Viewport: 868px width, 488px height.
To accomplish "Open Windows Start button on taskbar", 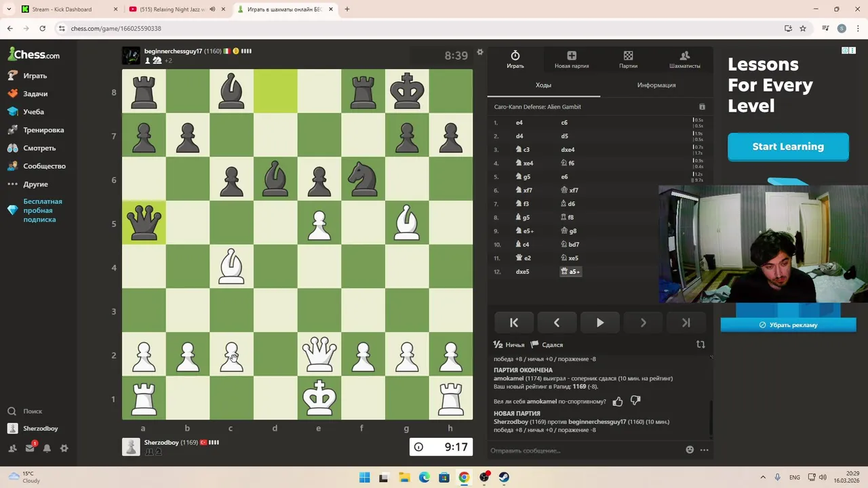I will coord(364,477).
